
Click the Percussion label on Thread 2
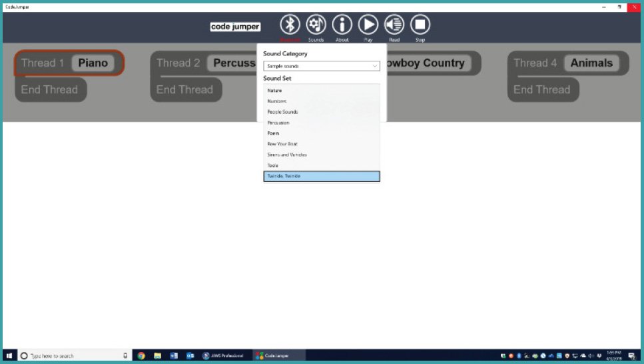232,63
